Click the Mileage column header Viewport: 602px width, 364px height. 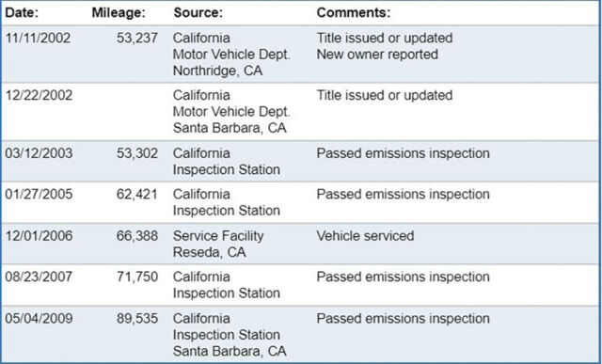(119, 13)
